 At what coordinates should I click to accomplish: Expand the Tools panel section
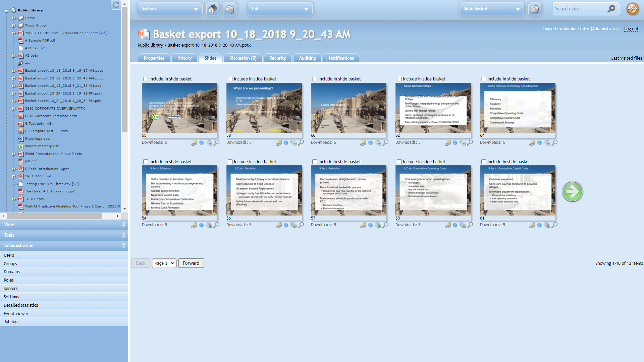[x=64, y=235]
